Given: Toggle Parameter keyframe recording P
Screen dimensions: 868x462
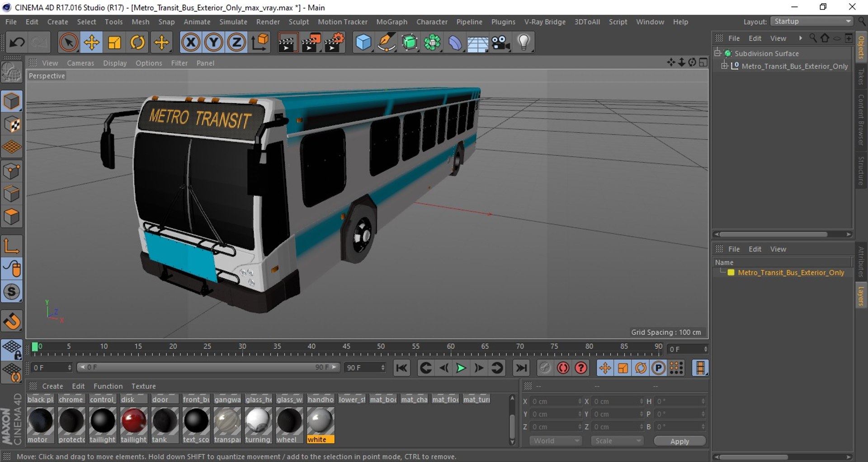Looking at the screenshot, I should coord(659,368).
